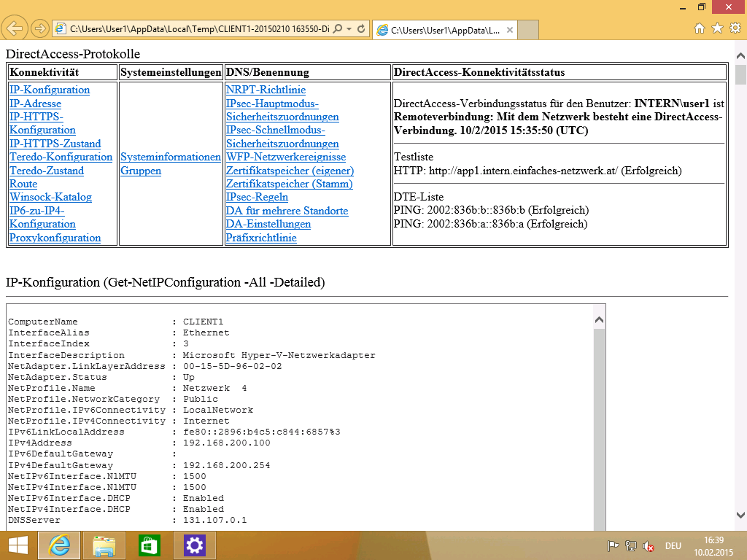Click the ComputerName value CLIENT1
Screen dimensions: 747x560
tap(204, 322)
